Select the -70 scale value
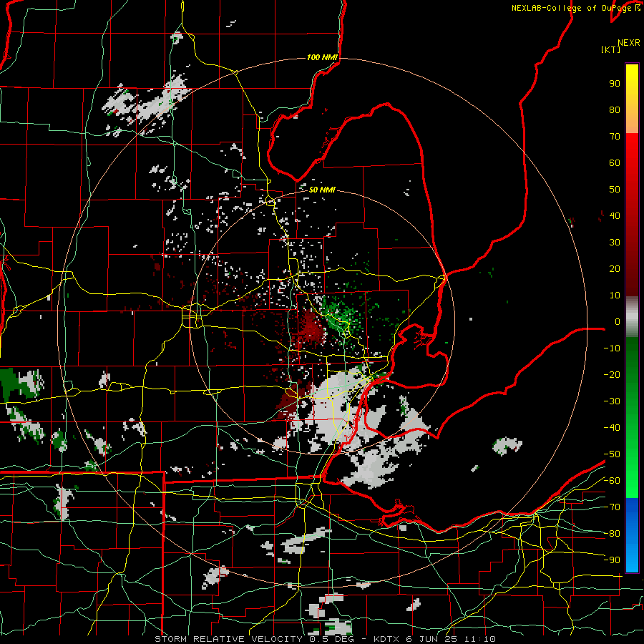 [612, 507]
